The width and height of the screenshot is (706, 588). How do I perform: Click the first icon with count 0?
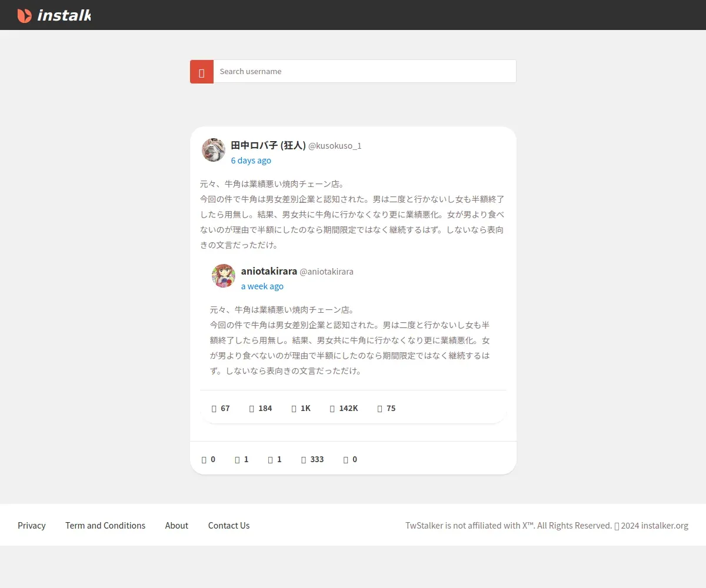[x=204, y=459]
